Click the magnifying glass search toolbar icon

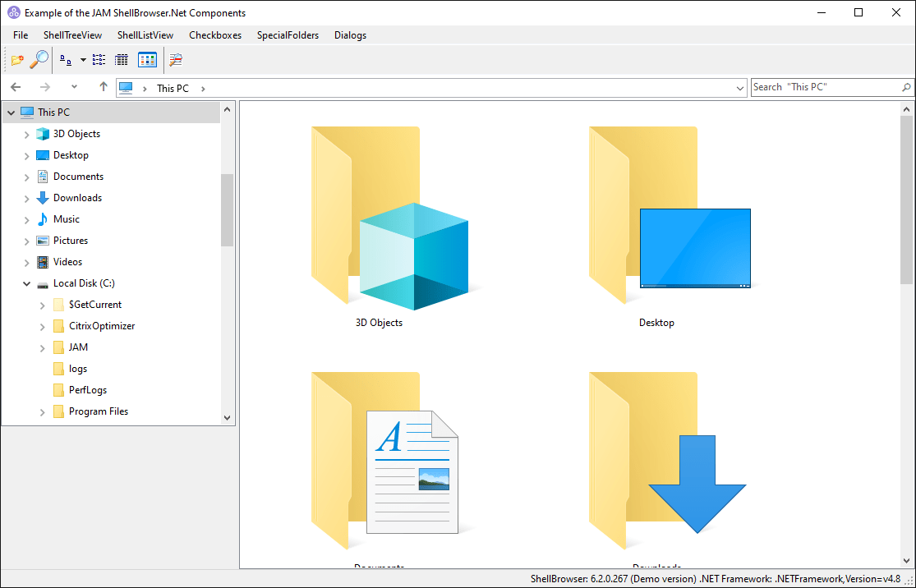pos(39,60)
